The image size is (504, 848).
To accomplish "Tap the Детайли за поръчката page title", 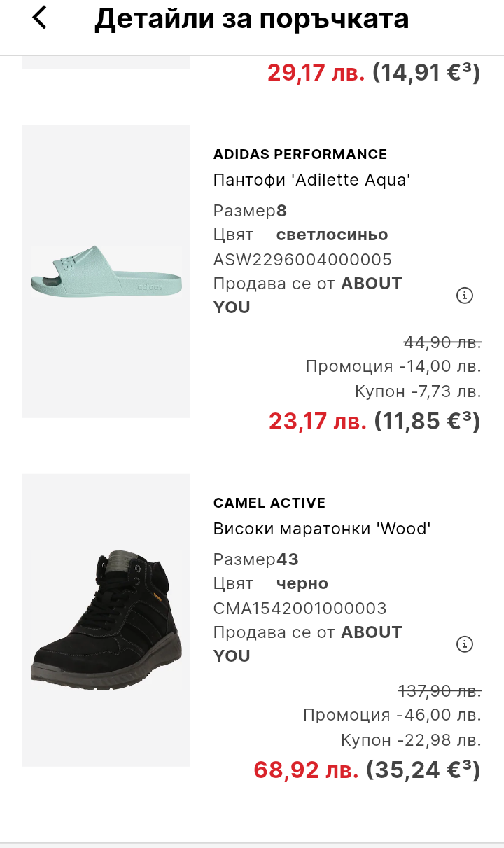I will click(252, 20).
